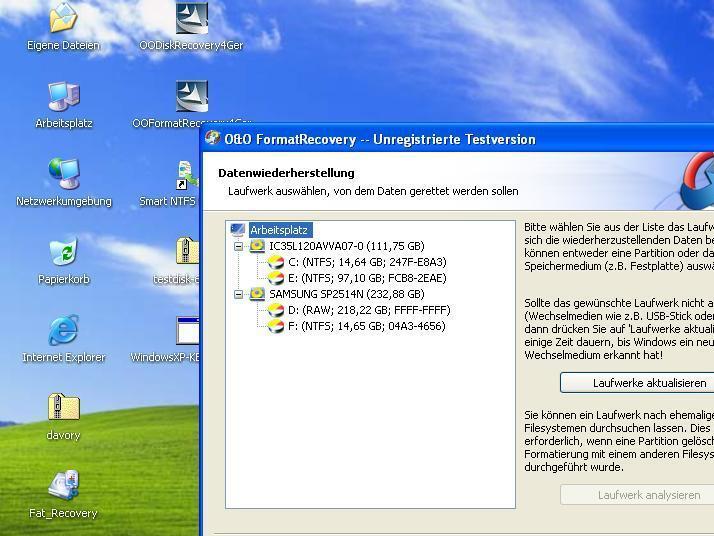Open the Fat_Recovery desktop icon
Image resolution: width=714 pixels, height=536 pixels.
(x=63, y=487)
